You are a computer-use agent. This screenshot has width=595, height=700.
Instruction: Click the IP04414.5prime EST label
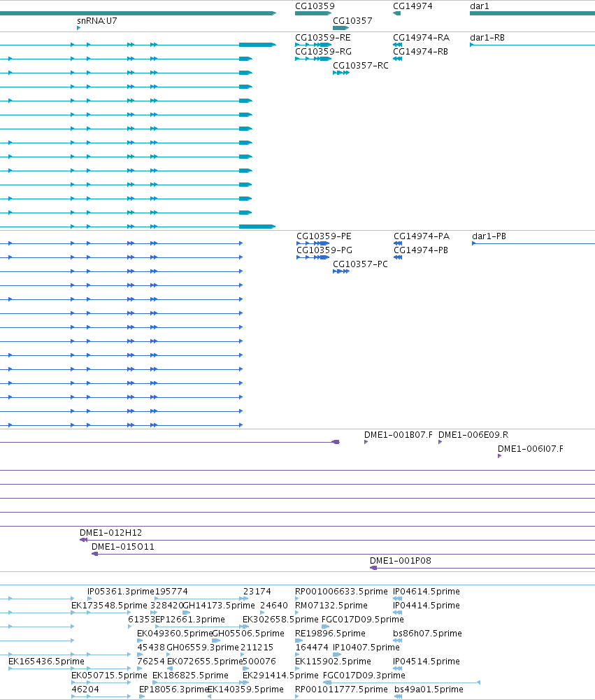tap(426, 606)
